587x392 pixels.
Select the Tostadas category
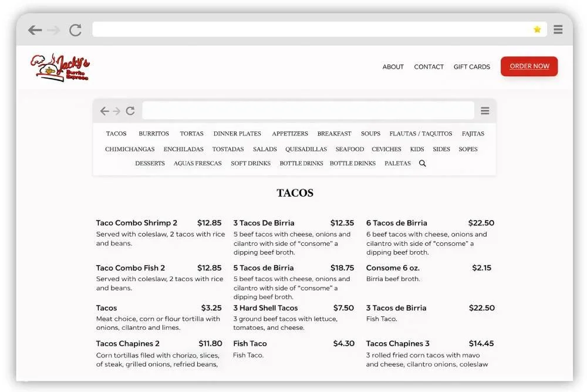[x=228, y=149]
